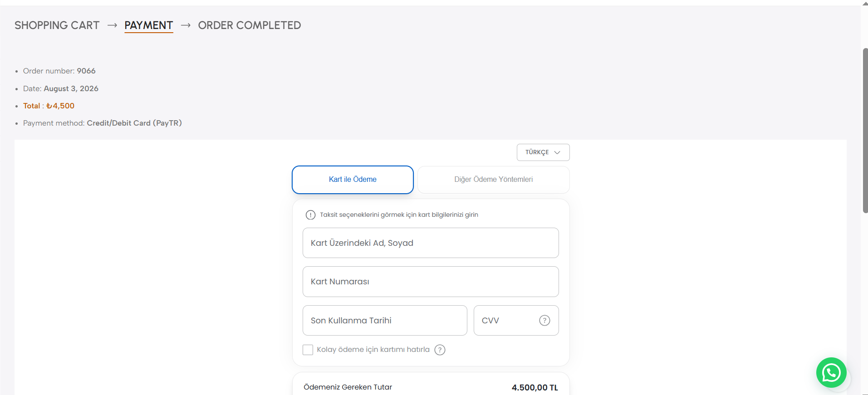Tick 'Kolay ödeme için kartımı hatırla' checkbox
The image size is (868, 395).
click(308, 350)
